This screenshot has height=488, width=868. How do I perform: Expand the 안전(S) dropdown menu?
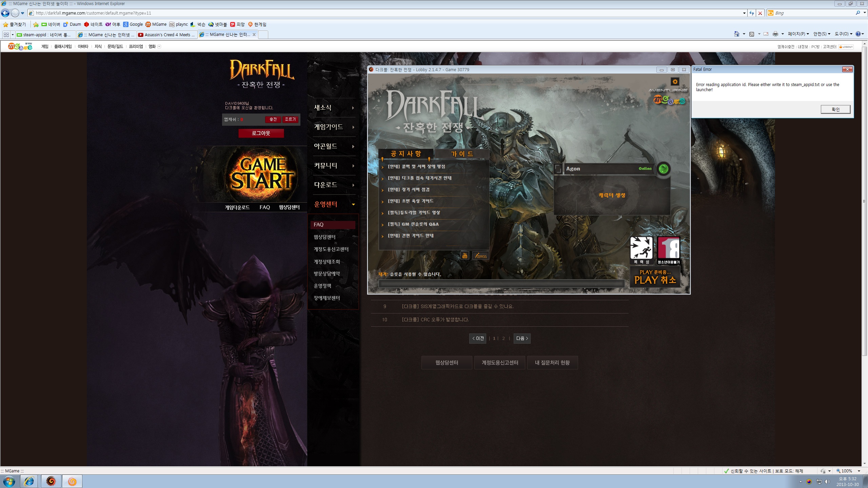point(822,34)
